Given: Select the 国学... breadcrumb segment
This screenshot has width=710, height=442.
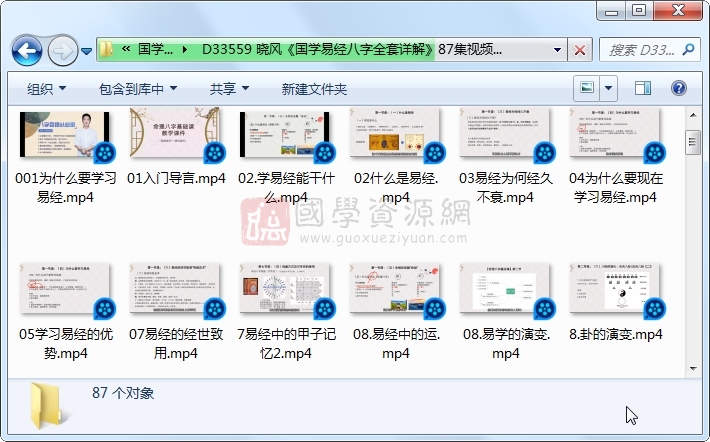Looking at the screenshot, I should click(x=155, y=49).
